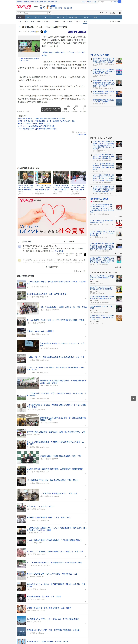Image resolution: width=138 pixels, height=644 pixels.
Task: Click the なるほど face reaction
Action: [67, 255]
